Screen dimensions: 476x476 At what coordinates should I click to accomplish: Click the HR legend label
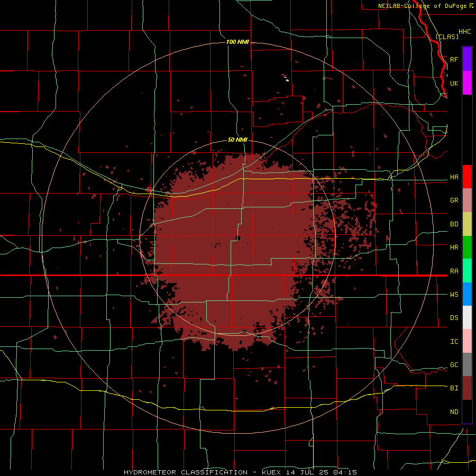[454, 248]
